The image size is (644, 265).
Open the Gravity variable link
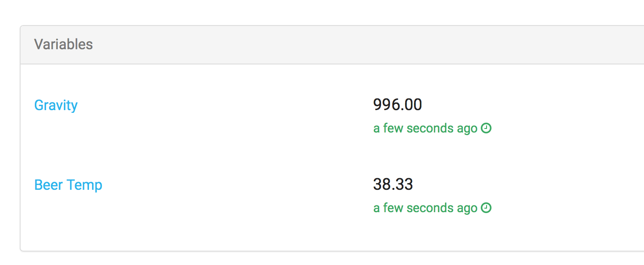tap(56, 105)
